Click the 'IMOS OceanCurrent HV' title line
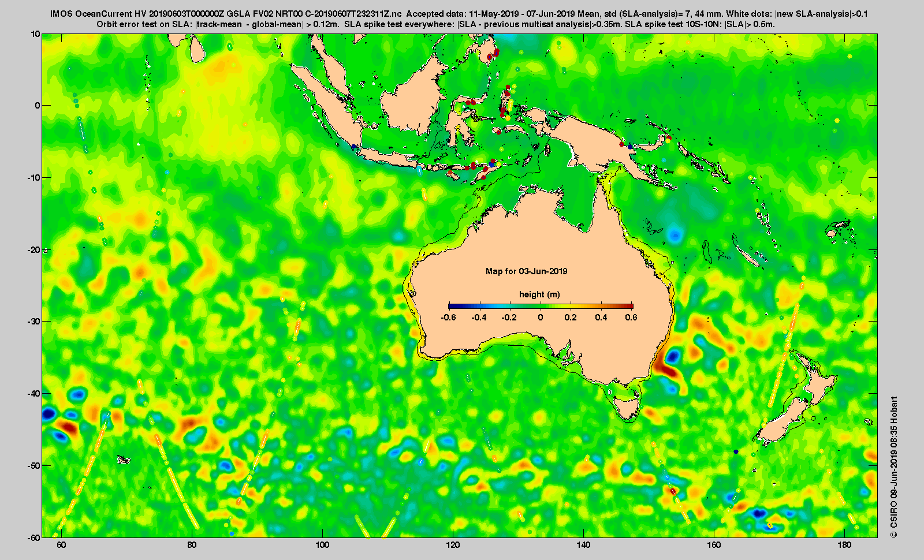This screenshot has width=924, height=560. (x=459, y=14)
